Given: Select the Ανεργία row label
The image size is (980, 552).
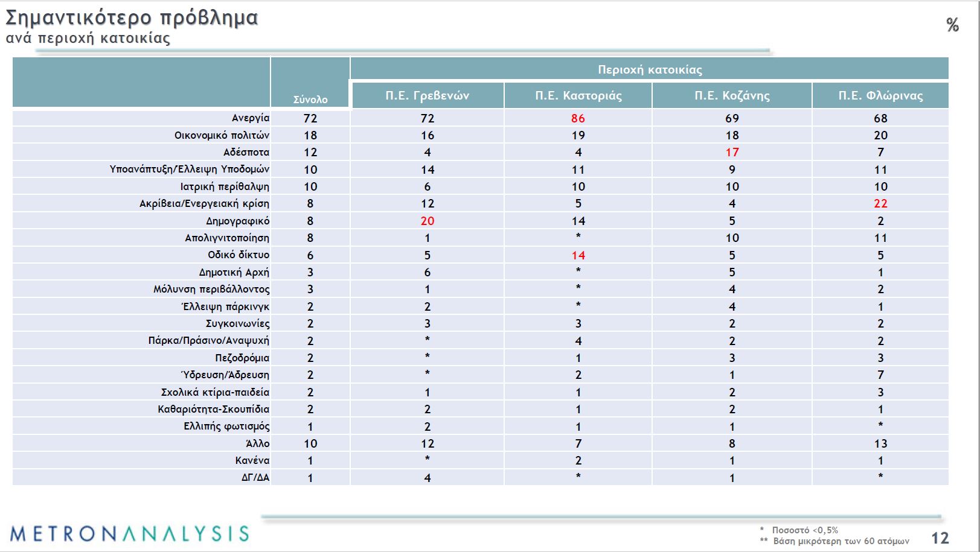Looking at the screenshot, I should pyautogui.click(x=251, y=118).
